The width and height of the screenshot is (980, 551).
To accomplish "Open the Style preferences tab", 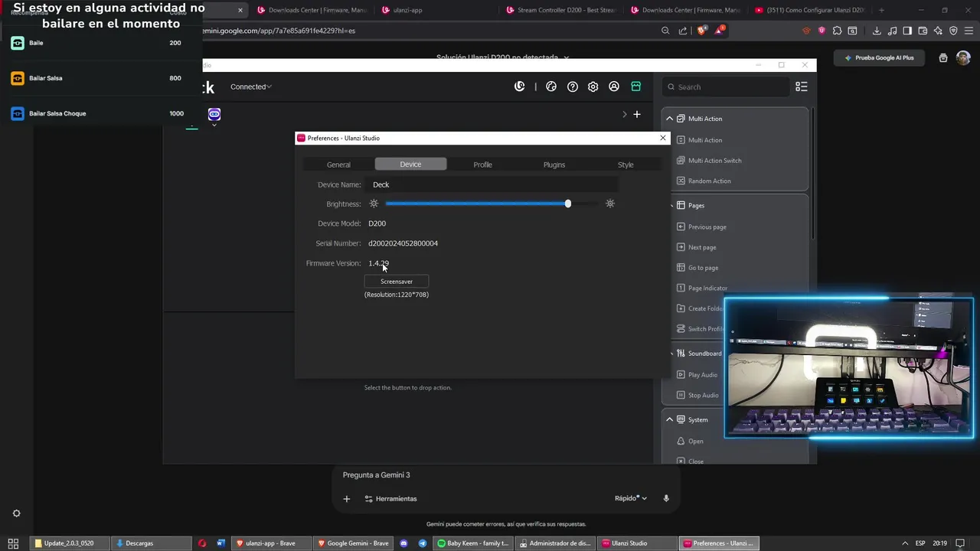I will (626, 165).
